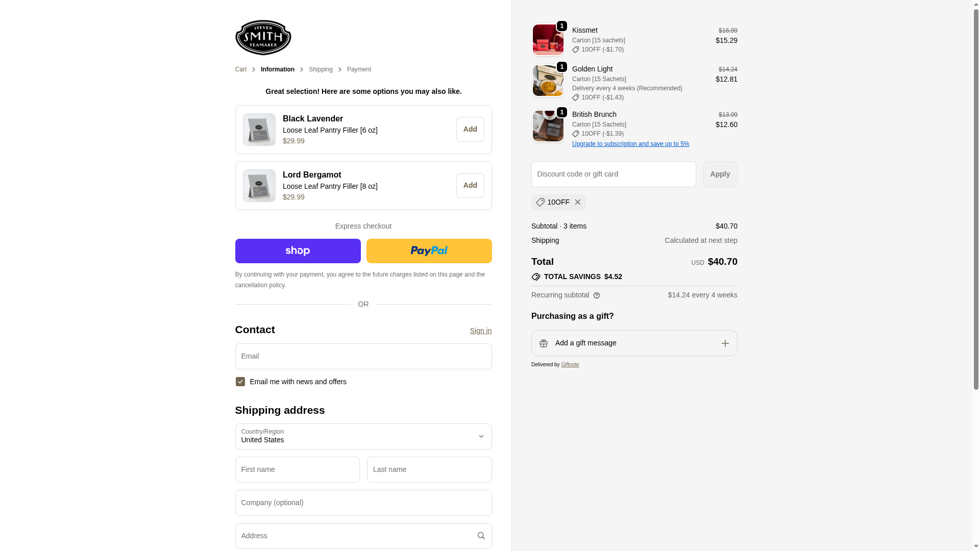Click the Steven Smith Teamaker logo
The height and width of the screenshot is (551, 980).
[263, 37]
